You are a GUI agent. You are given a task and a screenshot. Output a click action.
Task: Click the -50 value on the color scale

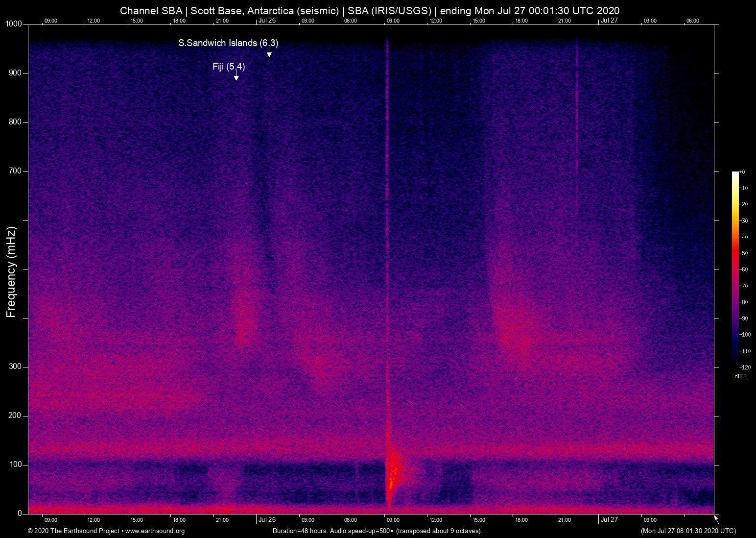(x=744, y=253)
